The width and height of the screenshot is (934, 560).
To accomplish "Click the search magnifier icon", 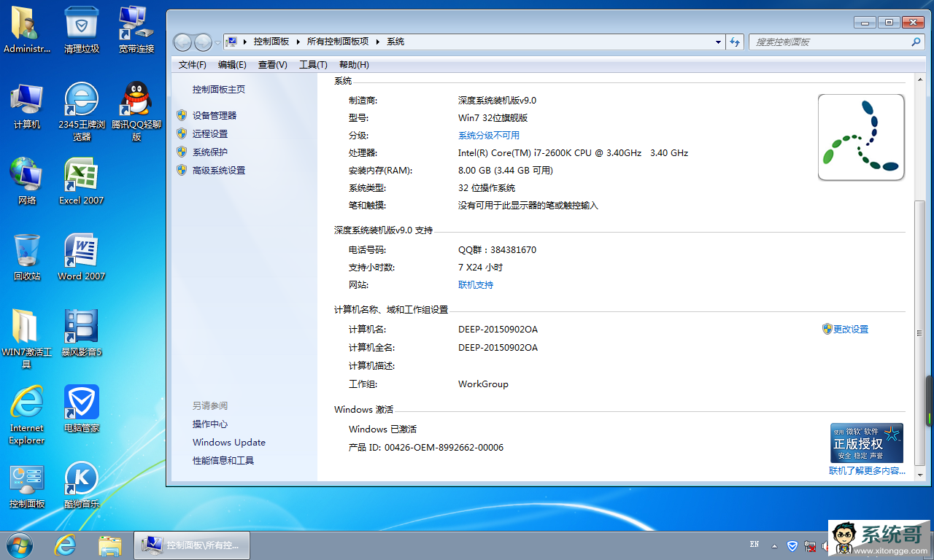I will click(x=916, y=42).
